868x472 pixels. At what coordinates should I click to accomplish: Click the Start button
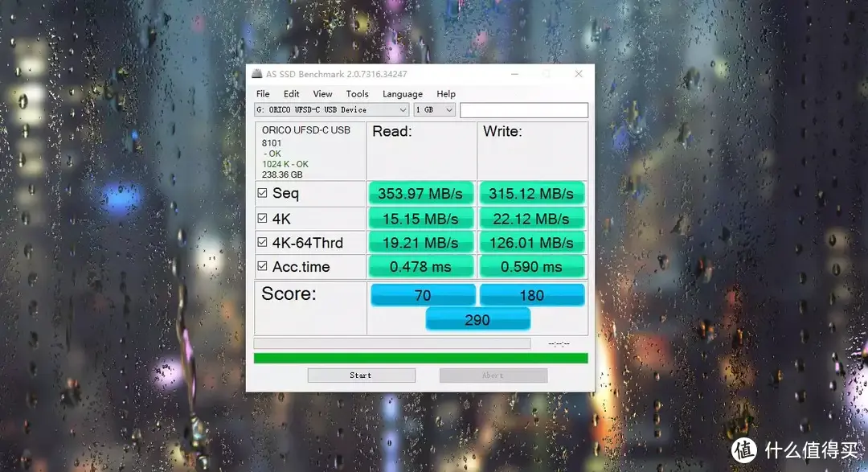362,375
